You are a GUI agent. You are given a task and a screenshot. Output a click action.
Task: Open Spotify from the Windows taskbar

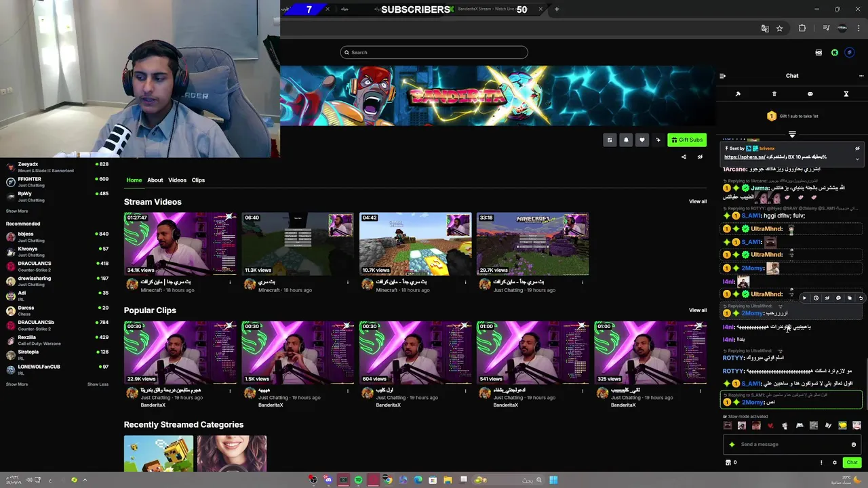click(x=358, y=480)
